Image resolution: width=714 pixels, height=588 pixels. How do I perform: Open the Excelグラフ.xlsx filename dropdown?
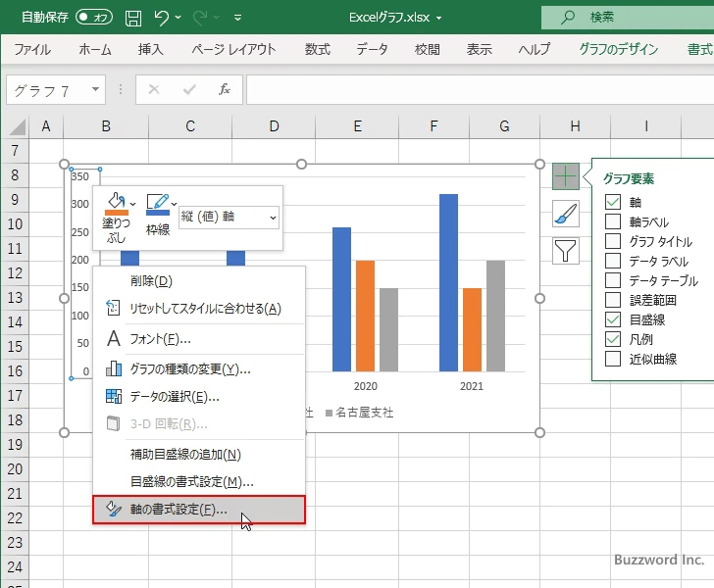click(439, 19)
